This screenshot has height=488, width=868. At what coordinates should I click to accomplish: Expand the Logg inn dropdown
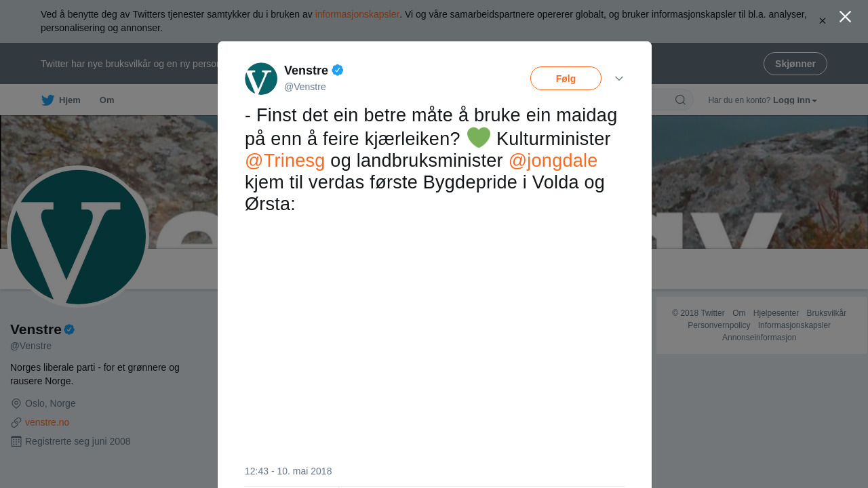[795, 100]
